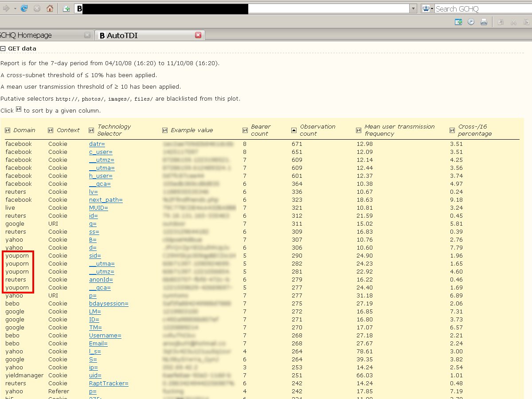This screenshot has height=399, width=532.
Task: Open the Email= selector link
Action: pyautogui.click(x=98, y=344)
